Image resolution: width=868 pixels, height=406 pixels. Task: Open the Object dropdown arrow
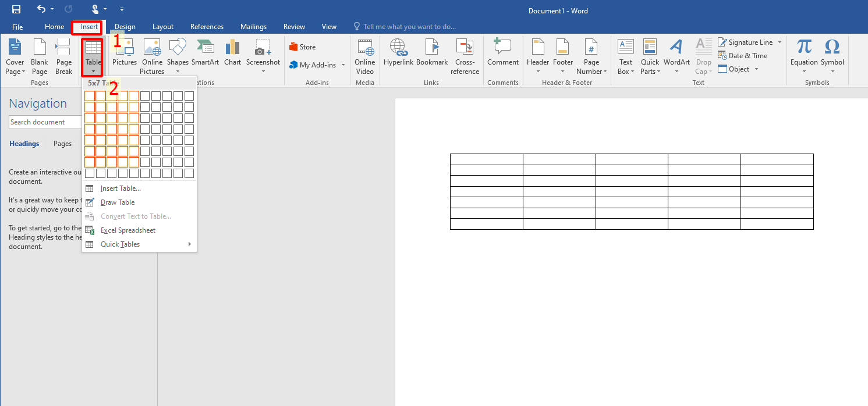(757, 69)
